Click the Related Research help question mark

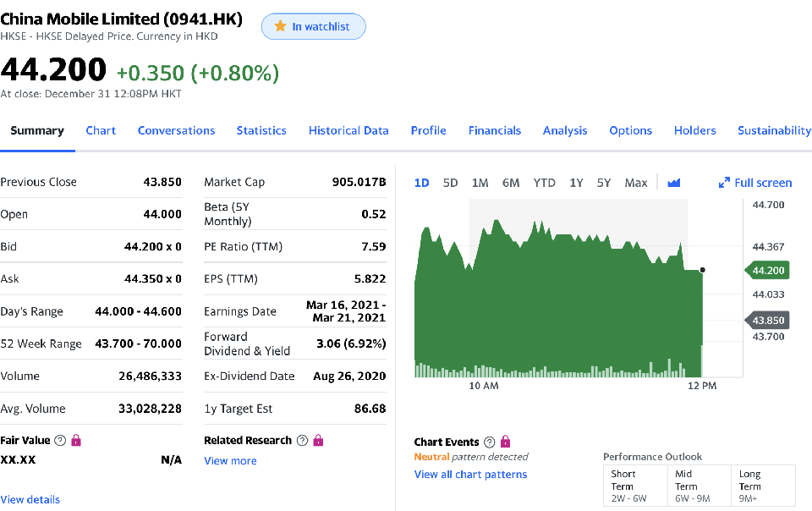pyautogui.click(x=302, y=441)
